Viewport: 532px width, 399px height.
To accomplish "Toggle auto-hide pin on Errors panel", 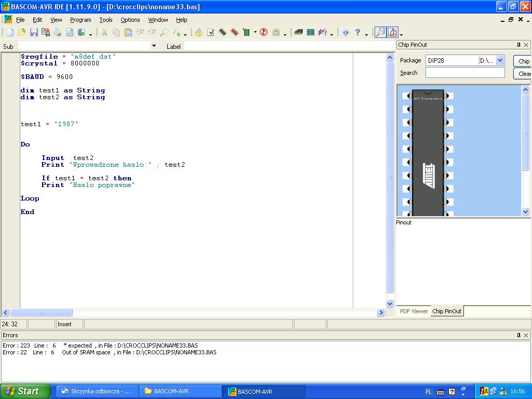I will (x=518, y=335).
